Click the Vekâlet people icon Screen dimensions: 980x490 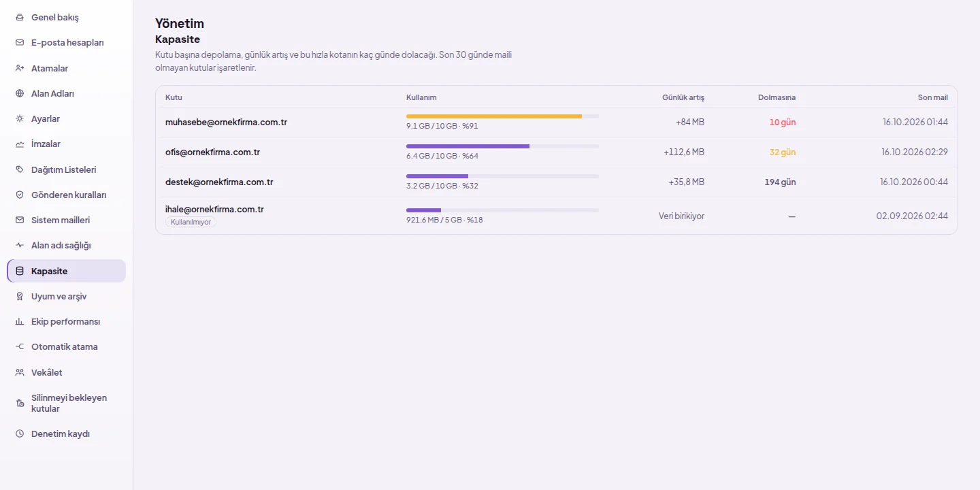[20, 372]
